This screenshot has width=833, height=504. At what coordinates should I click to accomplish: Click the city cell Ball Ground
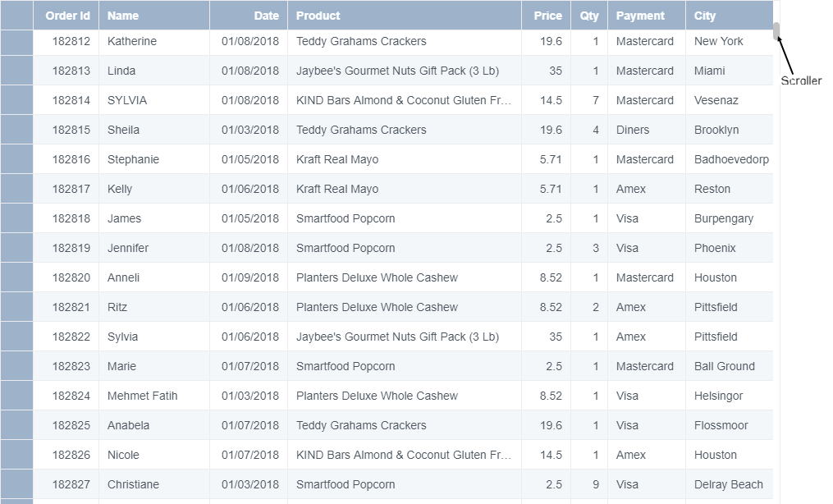coord(730,366)
